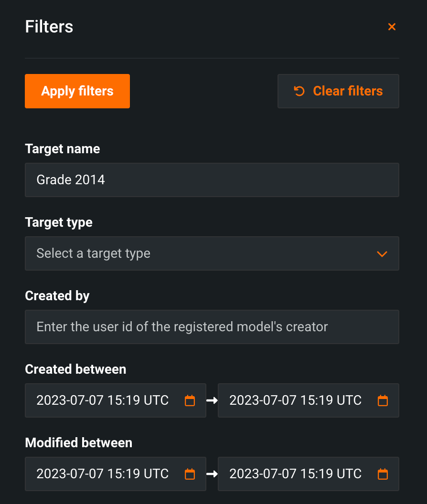Select the Modified between end date text

[x=295, y=474]
